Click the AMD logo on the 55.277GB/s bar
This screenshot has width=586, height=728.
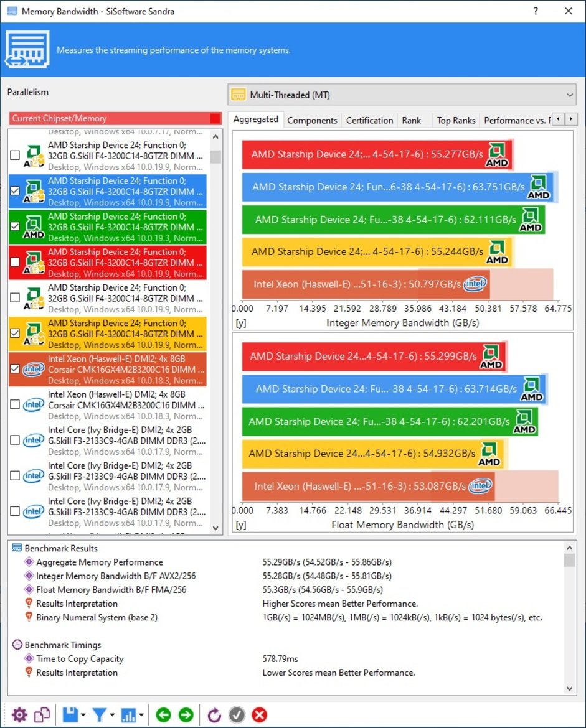tap(497, 154)
